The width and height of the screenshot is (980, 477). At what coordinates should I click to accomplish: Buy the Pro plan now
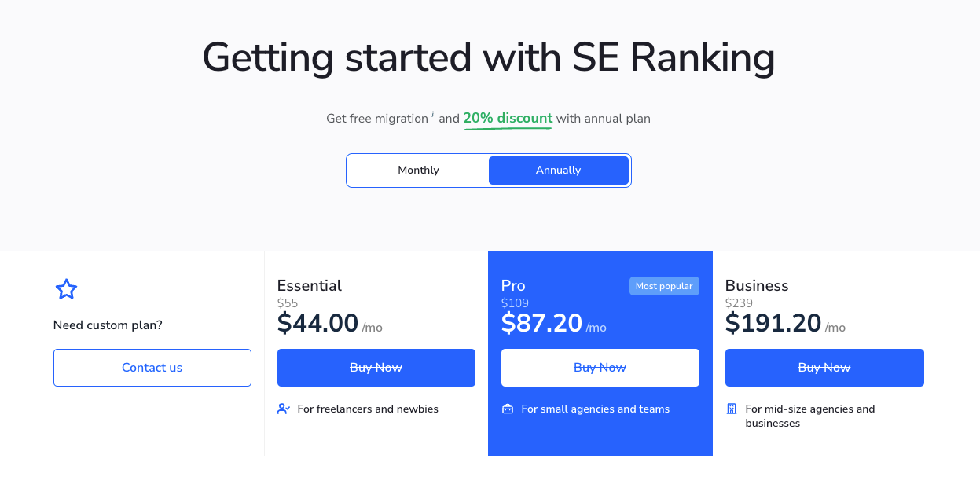coord(600,368)
